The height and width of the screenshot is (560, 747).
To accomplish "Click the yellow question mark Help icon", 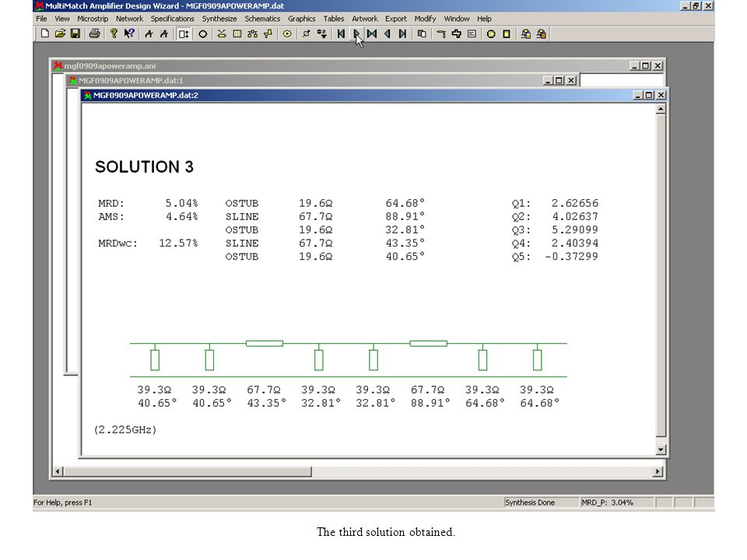I will [114, 33].
